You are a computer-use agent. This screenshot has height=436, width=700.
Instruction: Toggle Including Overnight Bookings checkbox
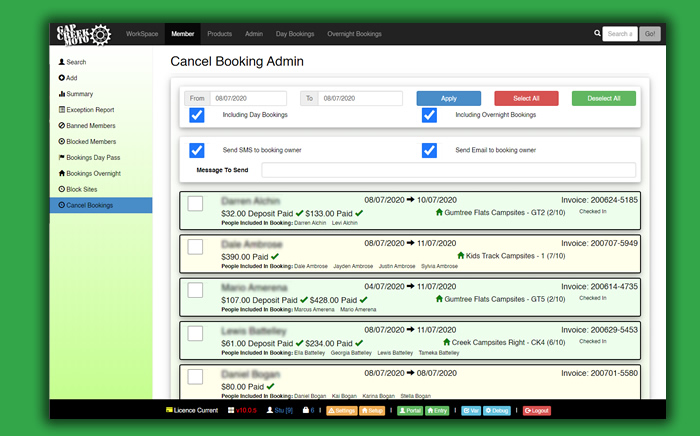coord(429,115)
